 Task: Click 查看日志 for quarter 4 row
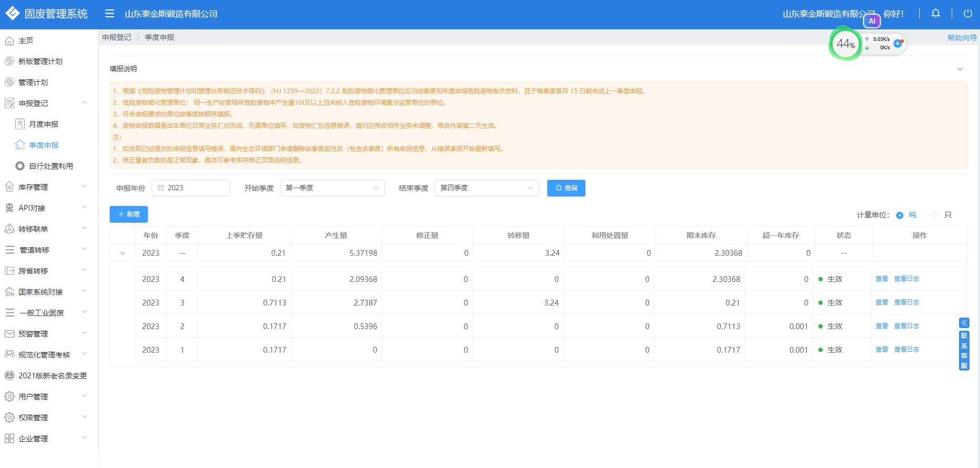tap(907, 279)
